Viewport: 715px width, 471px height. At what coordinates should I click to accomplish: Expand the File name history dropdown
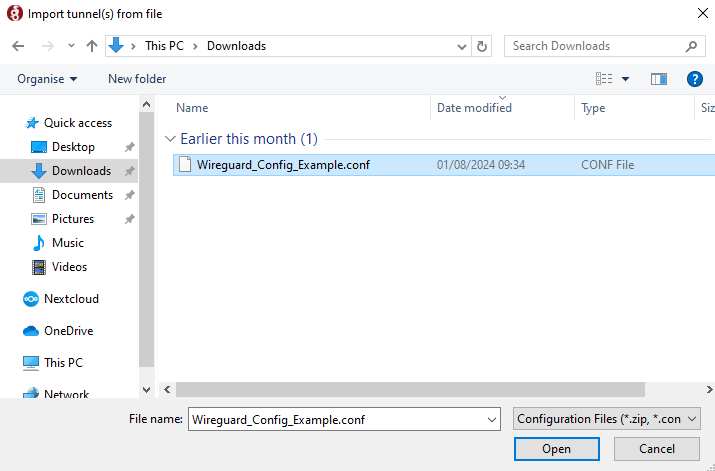pos(490,419)
